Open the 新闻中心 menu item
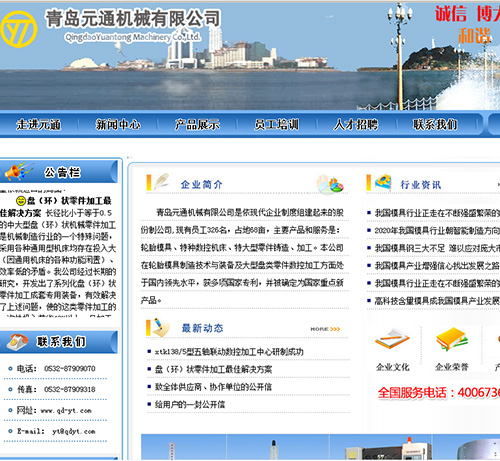The image size is (500, 461). [118, 125]
